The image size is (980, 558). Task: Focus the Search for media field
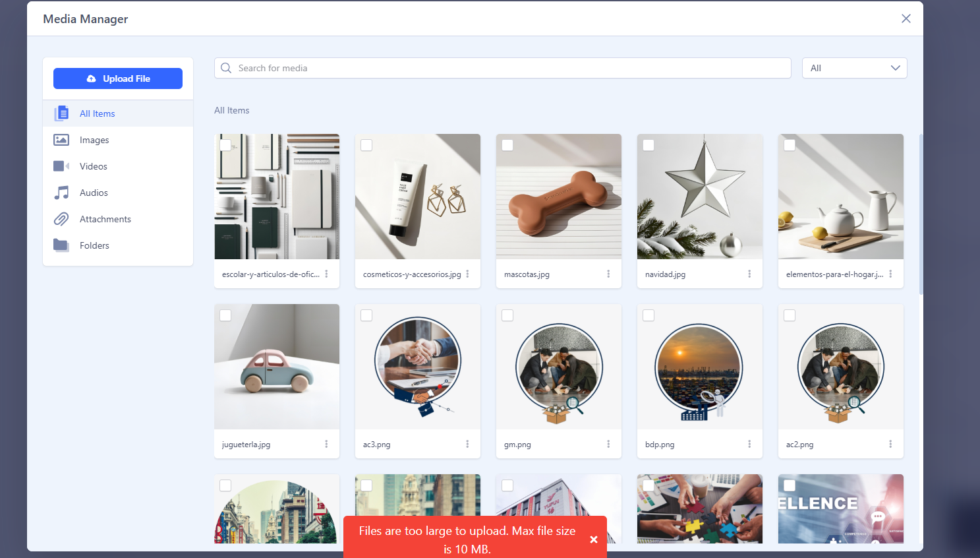point(502,68)
